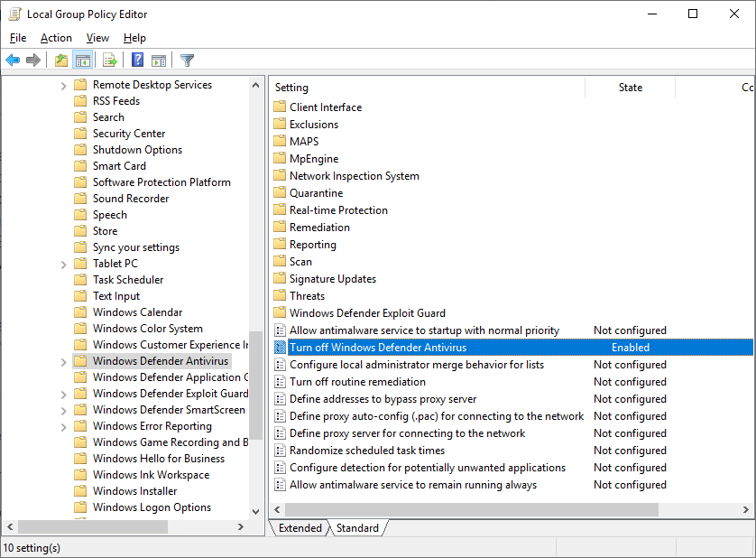This screenshot has width=756, height=558.
Task: Switch to the Standard tab
Action: click(357, 527)
